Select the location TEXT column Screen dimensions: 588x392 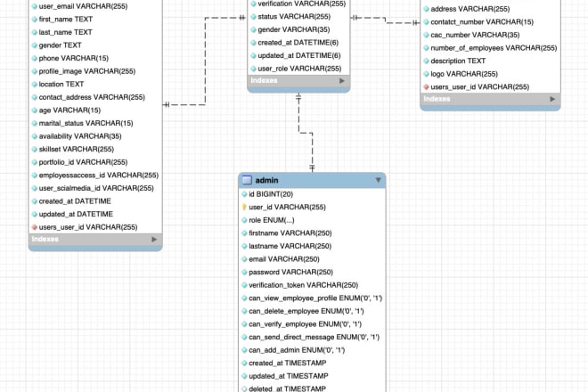click(x=61, y=84)
